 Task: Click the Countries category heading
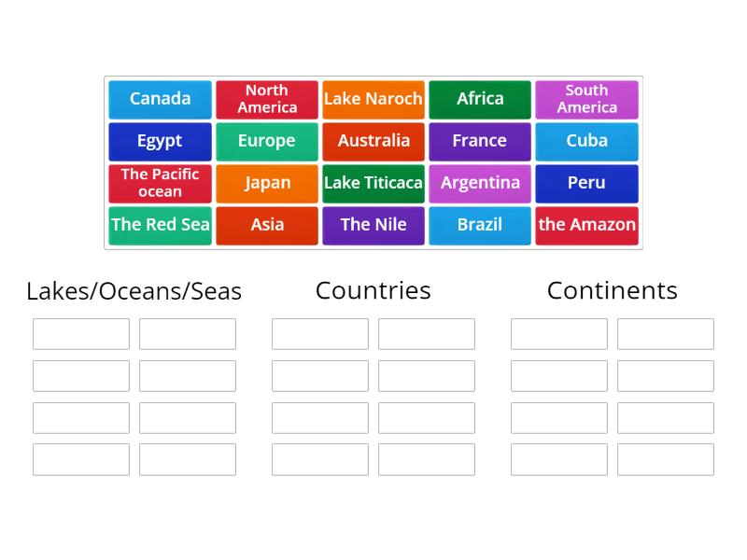click(373, 290)
